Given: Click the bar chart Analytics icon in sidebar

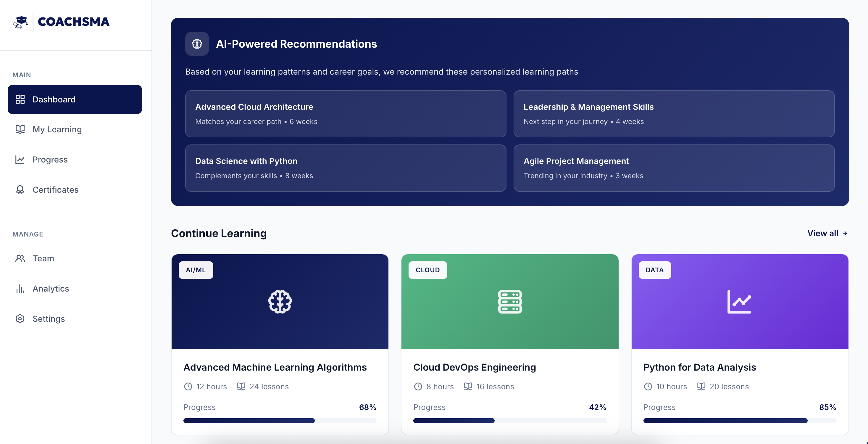Looking at the screenshot, I should [20, 289].
